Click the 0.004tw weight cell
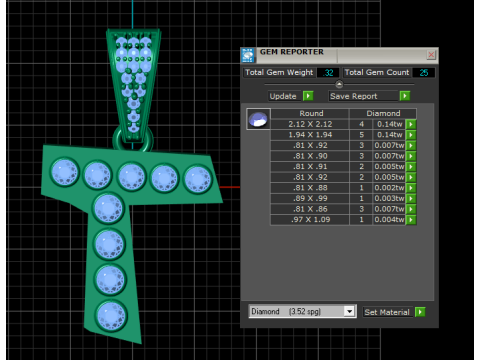The image size is (480, 360). 389,220
